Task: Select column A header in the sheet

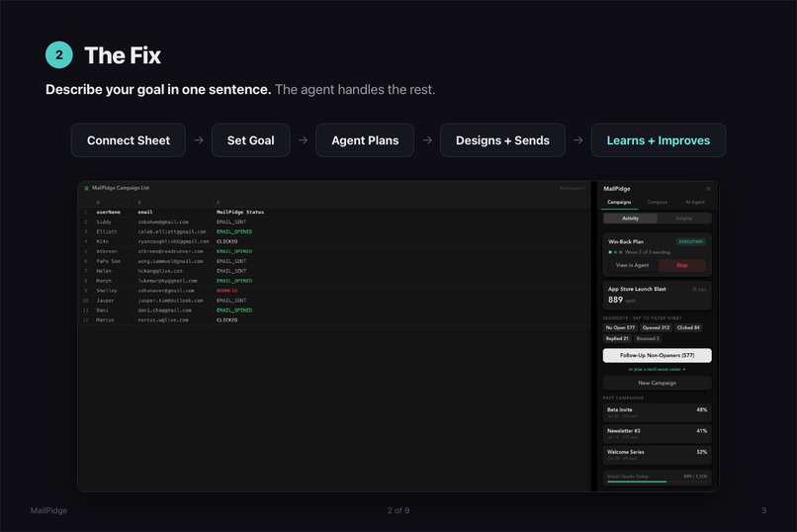Action: [x=98, y=203]
